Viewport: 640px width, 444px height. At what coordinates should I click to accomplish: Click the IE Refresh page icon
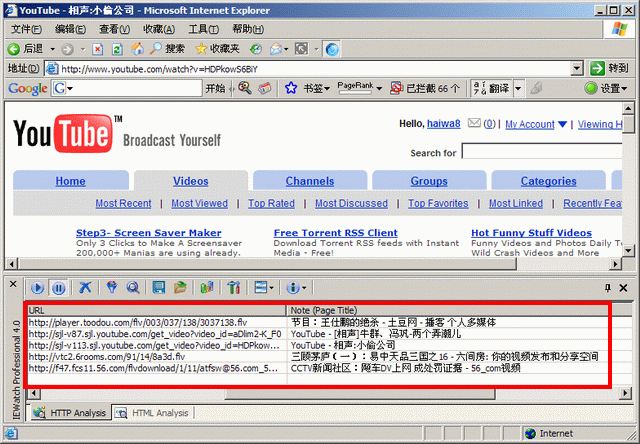pos(117,49)
